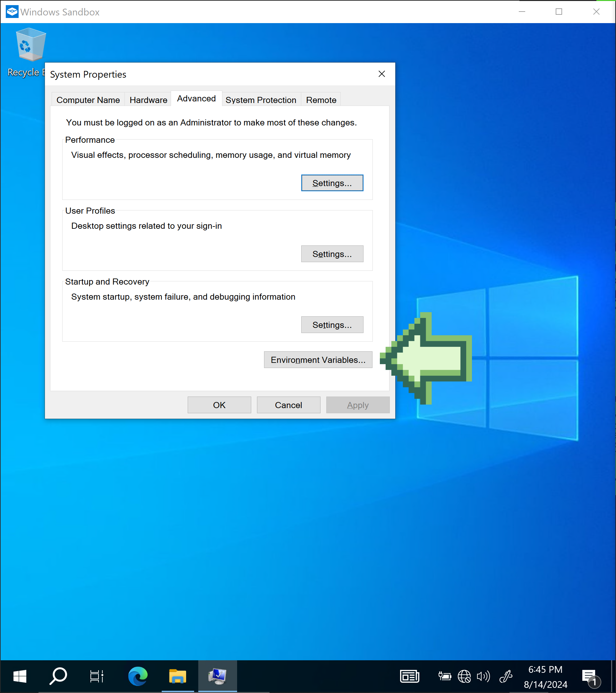This screenshot has width=616, height=693.
Task: Switch to the Computer Name tab
Action: pos(88,100)
